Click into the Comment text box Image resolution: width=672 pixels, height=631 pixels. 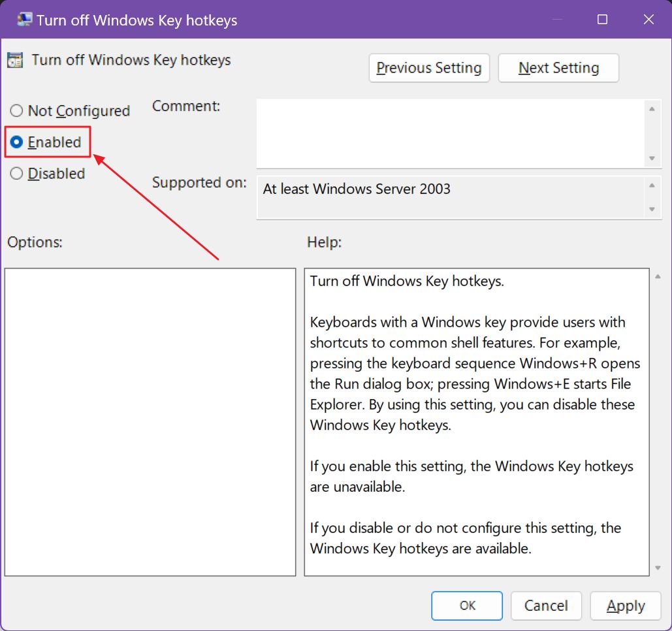tap(451, 134)
